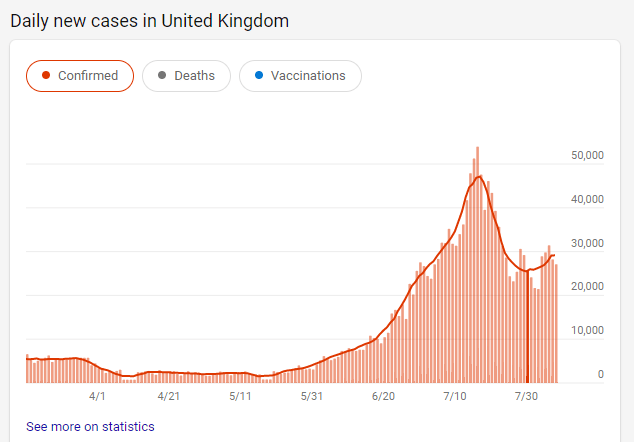The width and height of the screenshot is (634, 442).
Task: Click the gray Deaths dot icon
Action: (161, 76)
